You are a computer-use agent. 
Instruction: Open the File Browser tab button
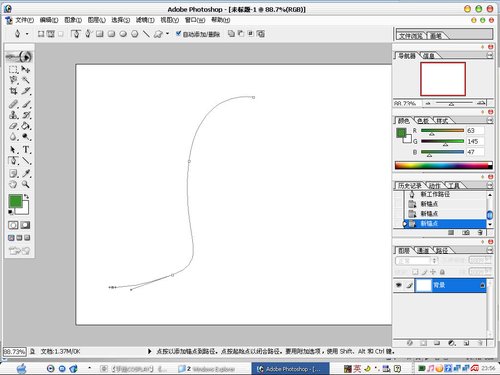411,36
